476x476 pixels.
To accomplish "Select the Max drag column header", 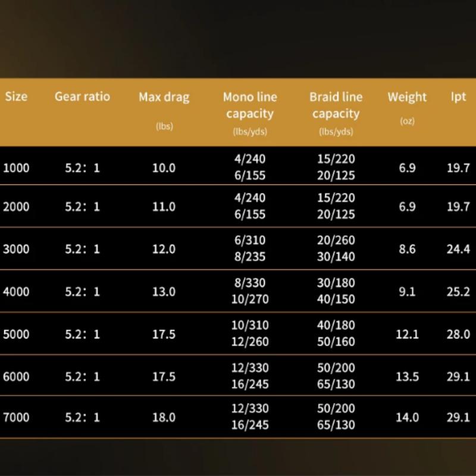I will 164,98.
